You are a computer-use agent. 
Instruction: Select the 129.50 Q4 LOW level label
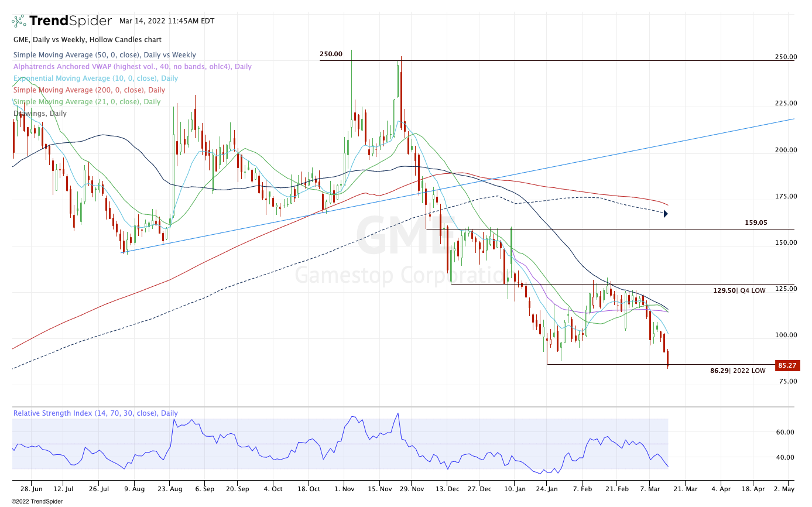point(739,290)
